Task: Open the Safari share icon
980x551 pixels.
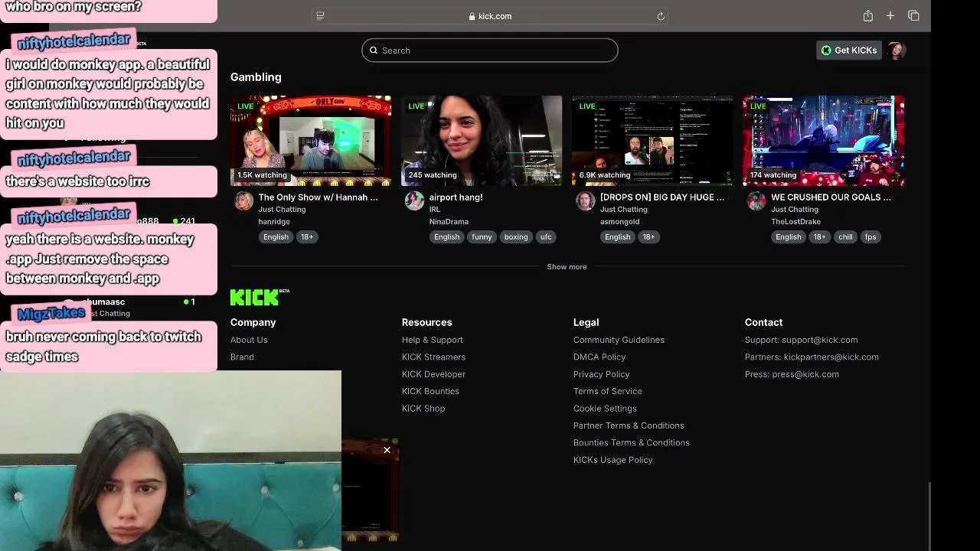Action: click(867, 16)
